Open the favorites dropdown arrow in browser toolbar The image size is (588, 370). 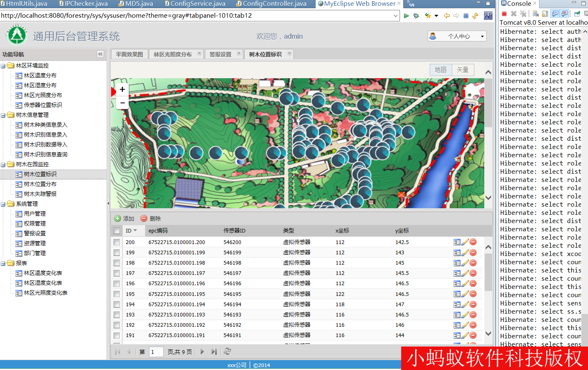pyautogui.click(x=436, y=16)
